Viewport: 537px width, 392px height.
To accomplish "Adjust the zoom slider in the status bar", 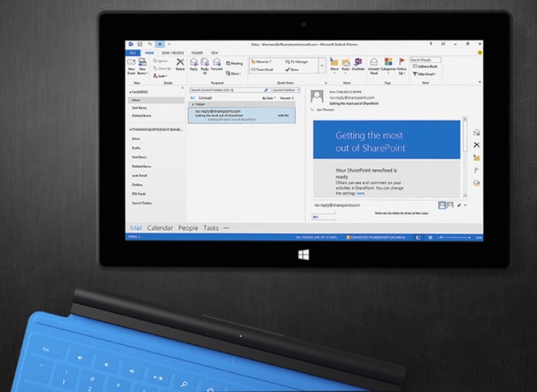I will click(x=454, y=238).
